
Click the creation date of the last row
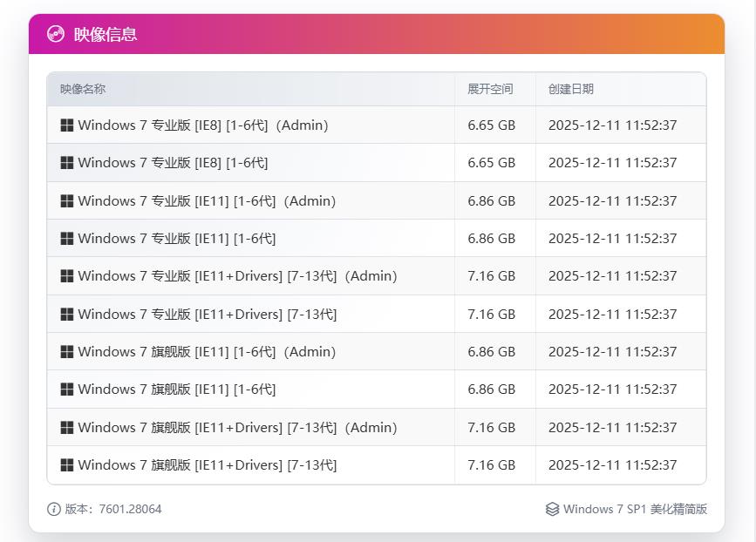click(613, 464)
